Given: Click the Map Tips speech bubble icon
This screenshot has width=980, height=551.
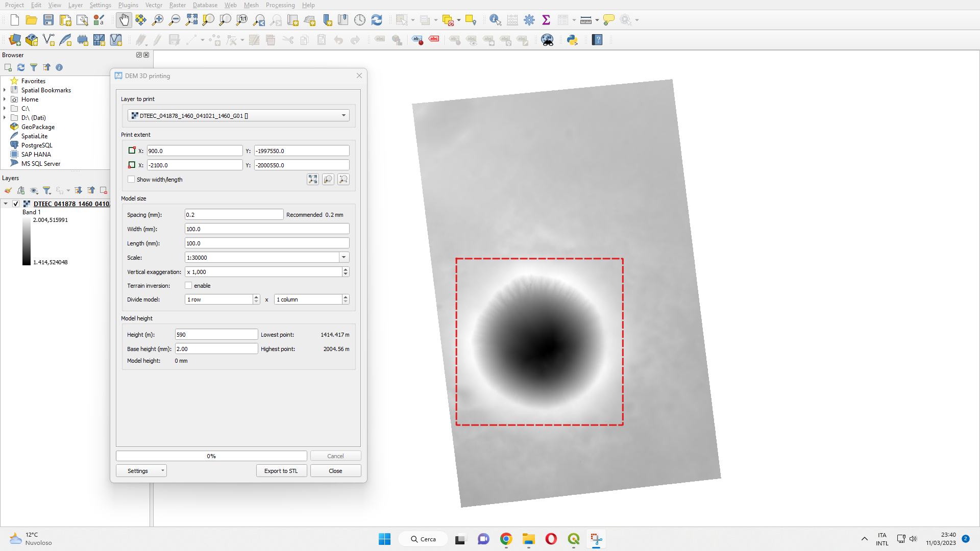Looking at the screenshot, I should click(609, 20).
